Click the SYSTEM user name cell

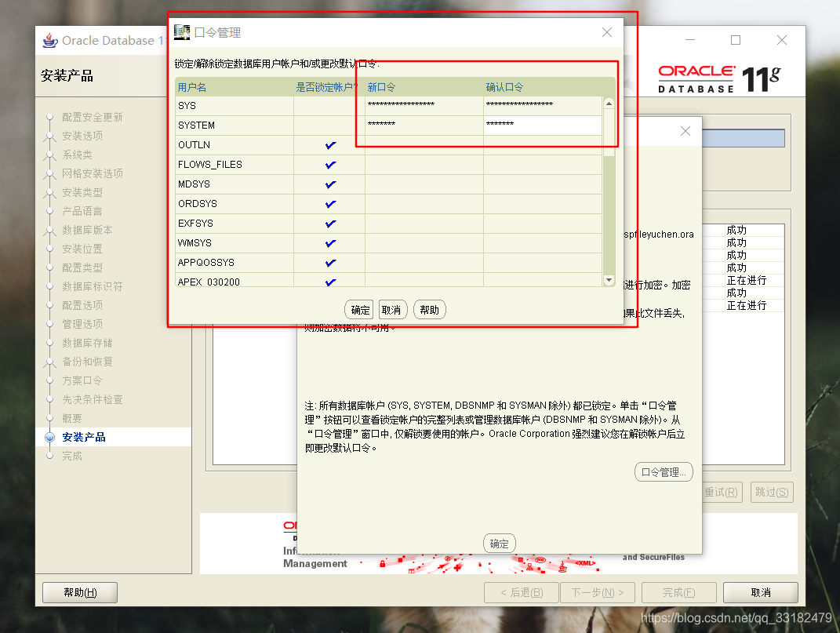click(235, 126)
